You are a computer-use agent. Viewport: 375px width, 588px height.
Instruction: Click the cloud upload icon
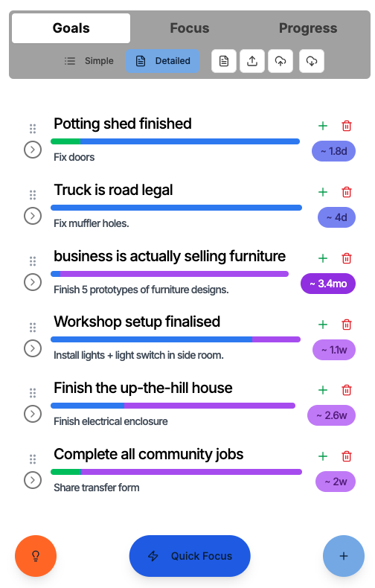[280, 61]
